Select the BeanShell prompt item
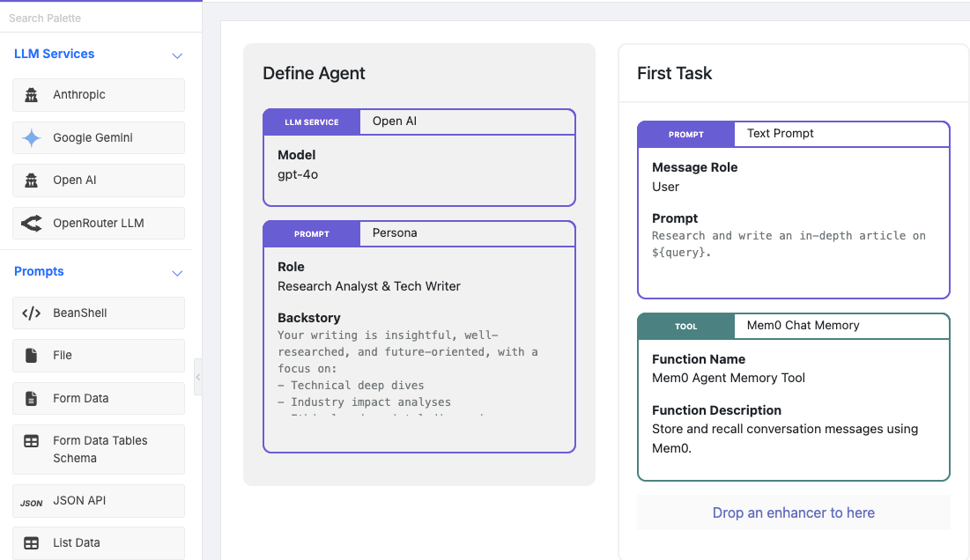The height and width of the screenshot is (560, 970). pyautogui.click(x=99, y=313)
